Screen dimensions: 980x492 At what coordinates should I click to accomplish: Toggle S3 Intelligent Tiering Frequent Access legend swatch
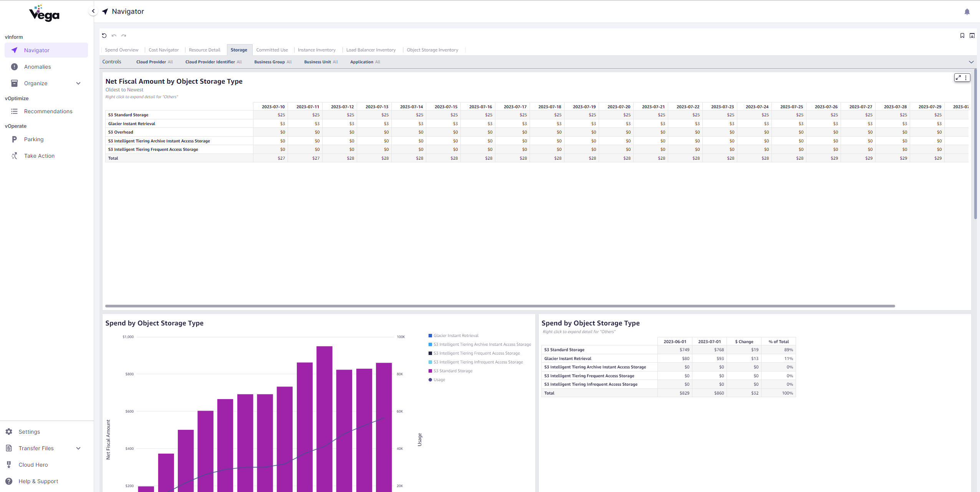pyautogui.click(x=430, y=353)
